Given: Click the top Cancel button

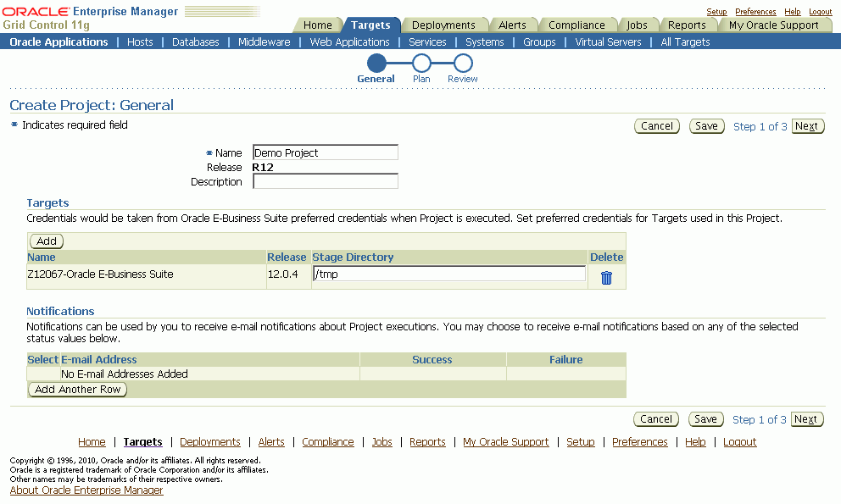Looking at the screenshot, I should tap(657, 126).
